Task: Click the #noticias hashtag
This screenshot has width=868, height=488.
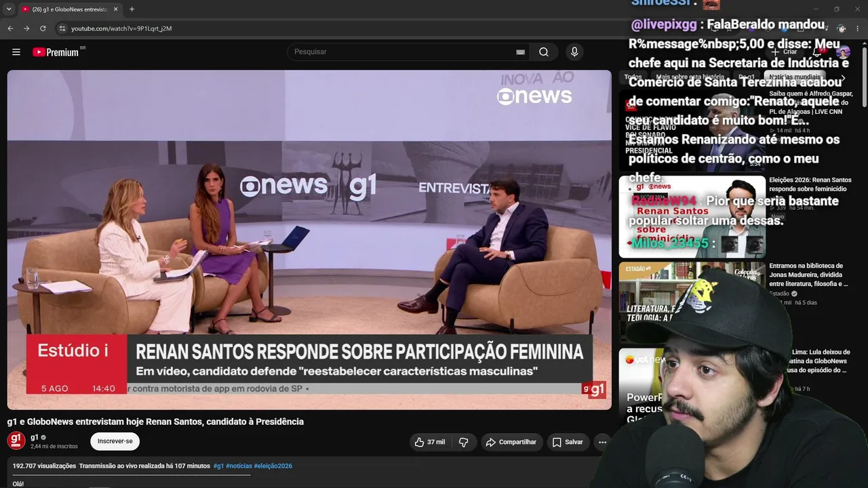Action: point(239,466)
